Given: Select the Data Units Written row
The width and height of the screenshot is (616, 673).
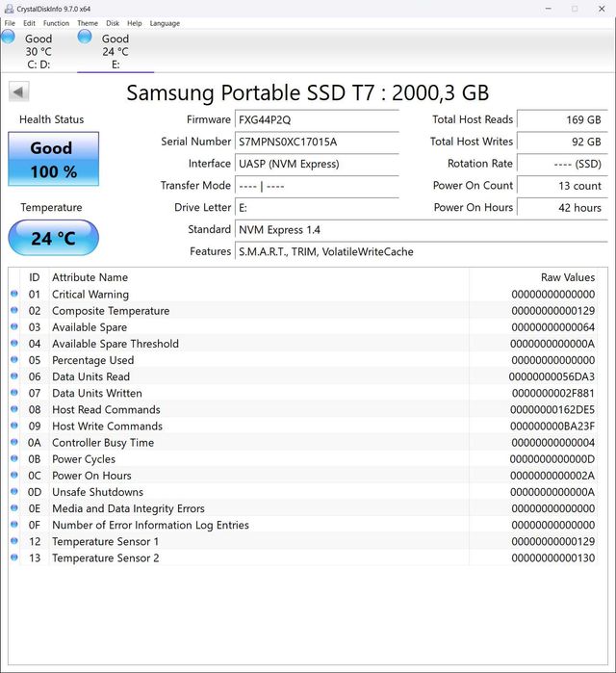Looking at the screenshot, I should (303, 393).
